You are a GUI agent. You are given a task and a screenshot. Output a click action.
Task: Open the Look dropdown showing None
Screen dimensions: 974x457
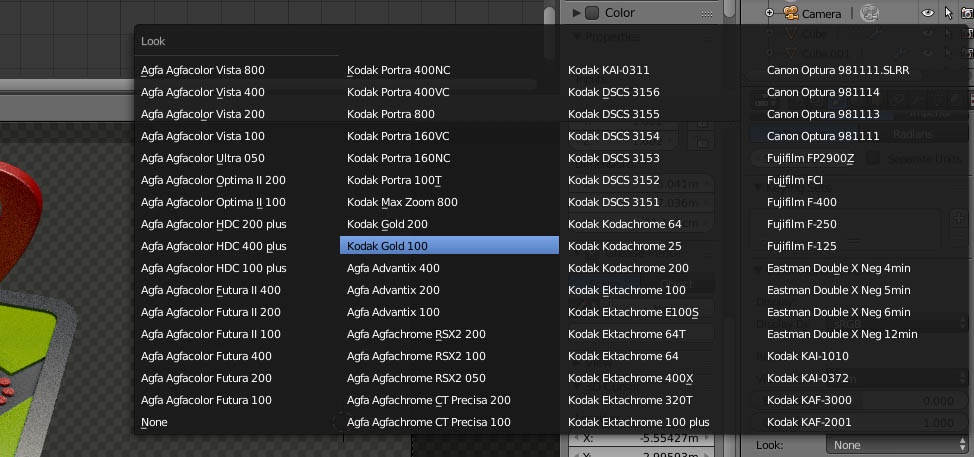coord(897,445)
